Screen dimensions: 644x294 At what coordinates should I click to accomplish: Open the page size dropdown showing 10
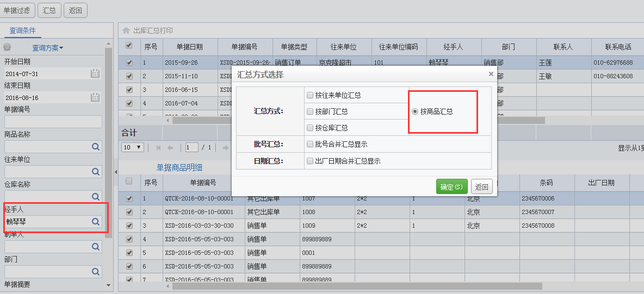pos(133,147)
